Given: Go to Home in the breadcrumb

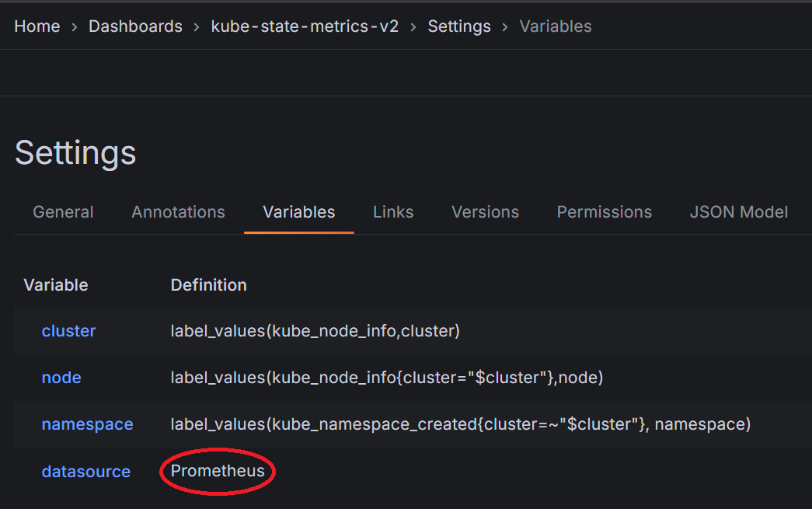Looking at the screenshot, I should [x=37, y=26].
